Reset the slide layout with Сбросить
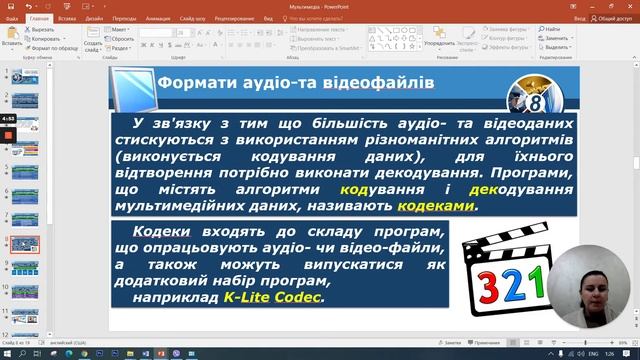The image size is (640, 360). 119,39
